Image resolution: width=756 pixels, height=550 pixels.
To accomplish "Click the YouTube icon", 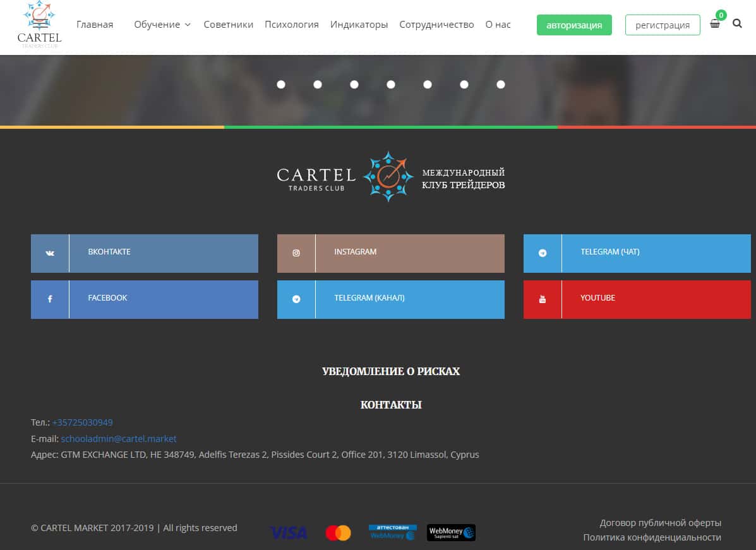I will pyautogui.click(x=543, y=299).
